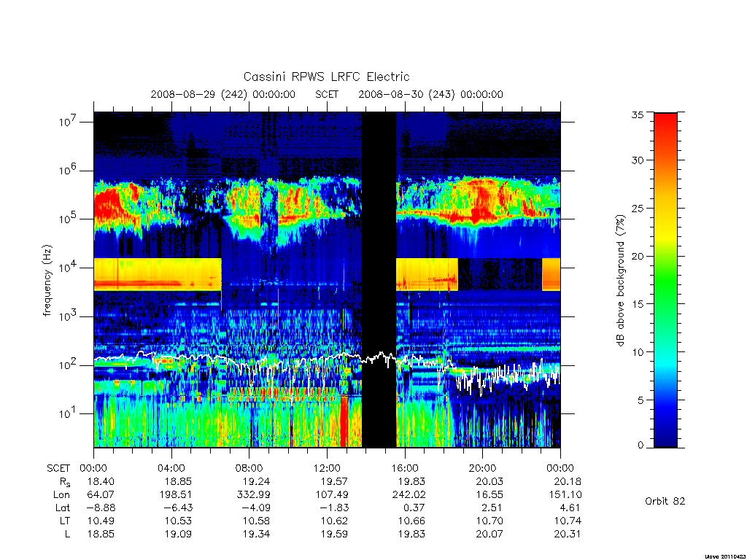This screenshot has width=747, height=560.
Task: Click the 'Lon' row label
Action: [61, 495]
